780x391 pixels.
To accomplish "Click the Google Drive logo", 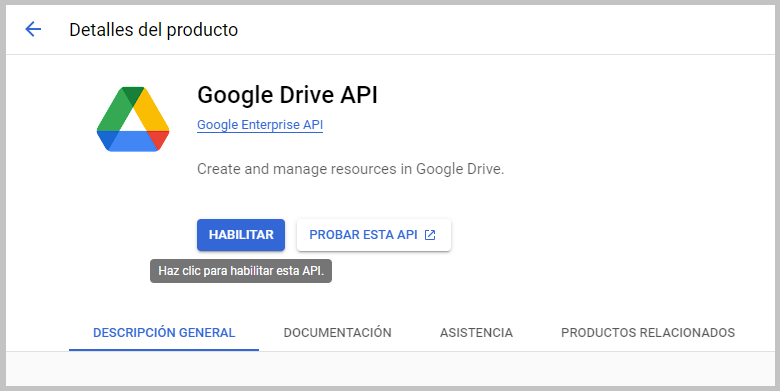I will [133, 119].
